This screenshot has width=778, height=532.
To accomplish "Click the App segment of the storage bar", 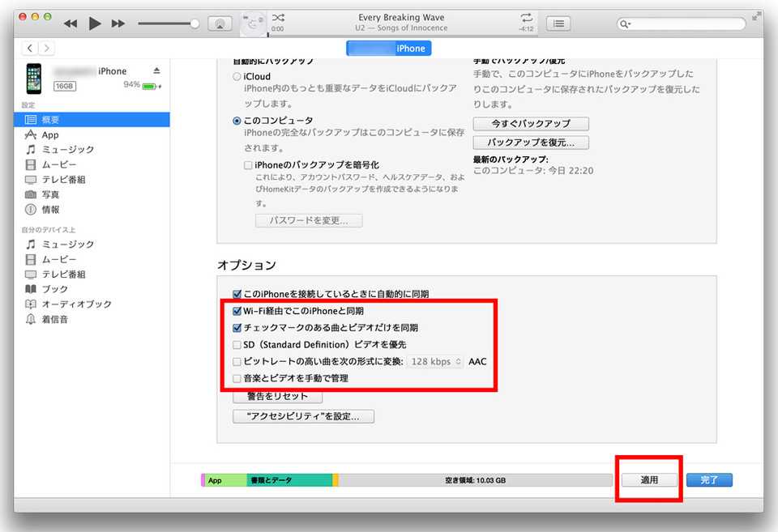I will tap(225, 480).
